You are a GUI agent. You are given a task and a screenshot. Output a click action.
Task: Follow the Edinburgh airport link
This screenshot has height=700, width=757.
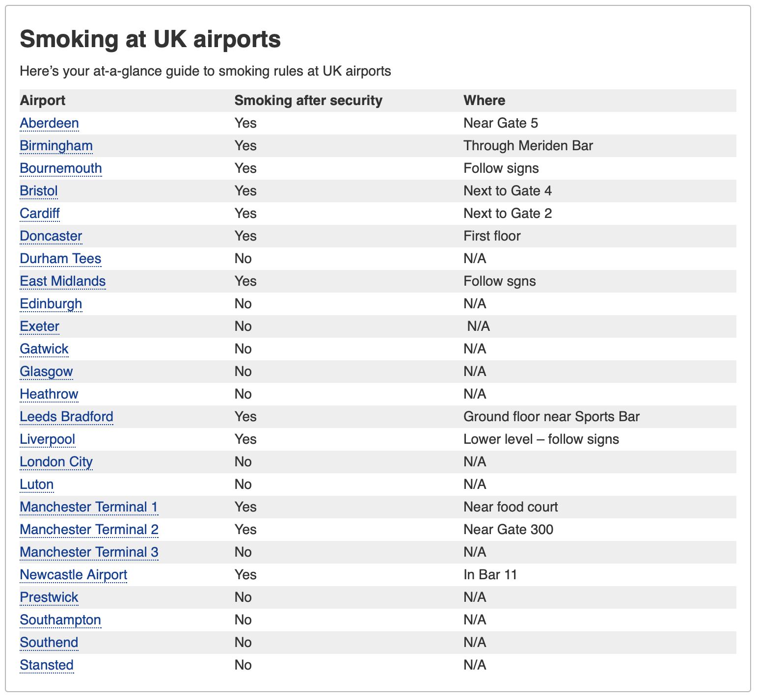pyautogui.click(x=51, y=303)
